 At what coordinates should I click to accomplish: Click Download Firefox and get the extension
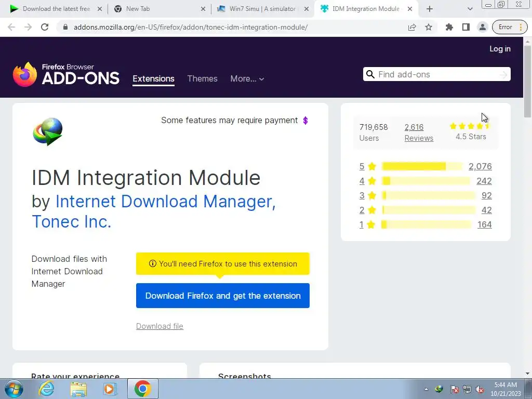point(222,296)
